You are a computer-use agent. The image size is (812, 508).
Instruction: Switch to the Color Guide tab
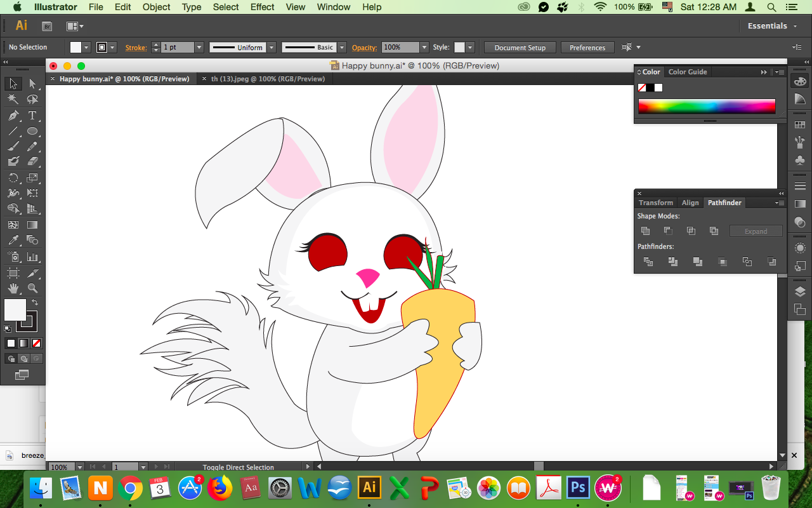(x=688, y=72)
